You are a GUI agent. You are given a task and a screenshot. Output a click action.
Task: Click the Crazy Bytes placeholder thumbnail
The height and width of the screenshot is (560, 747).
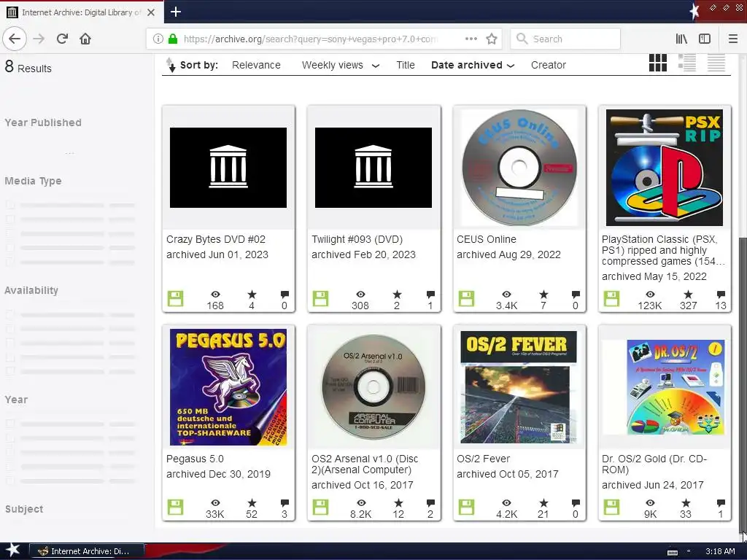(x=228, y=168)
